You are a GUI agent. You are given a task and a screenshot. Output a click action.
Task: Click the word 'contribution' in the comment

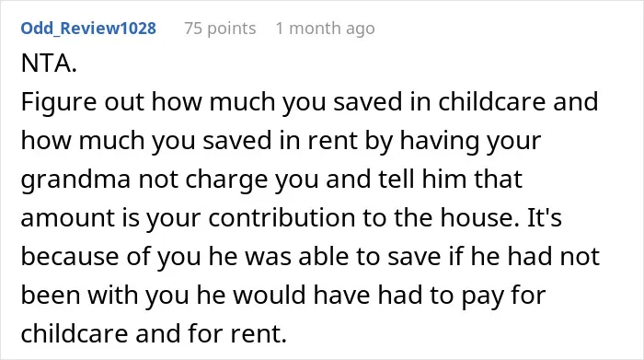[x=282, y=217]
